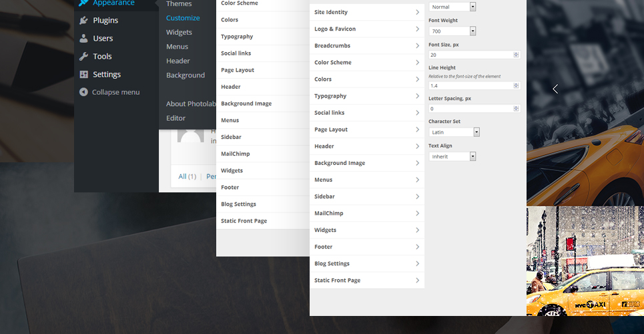The width and height of the screenshot is (644, 334).
Task: Select Collapse menu in sidebar
Action: tap(116, 92)
